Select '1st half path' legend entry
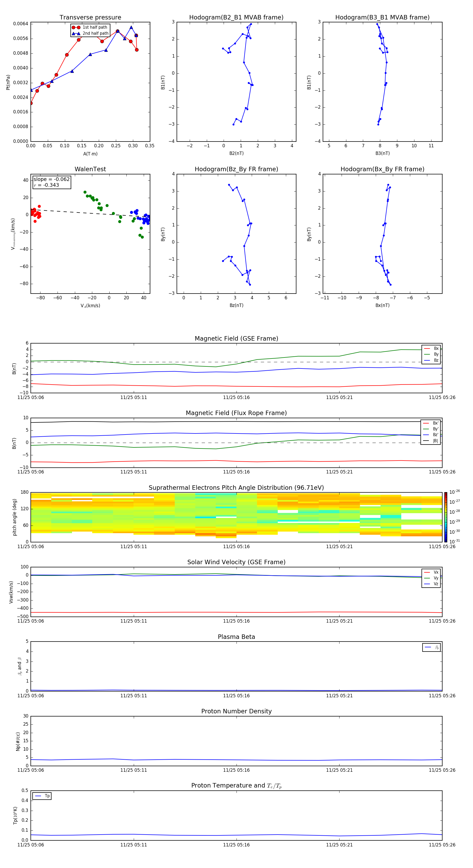The height and width of the screenshot is (868, 473). [90, 27]
